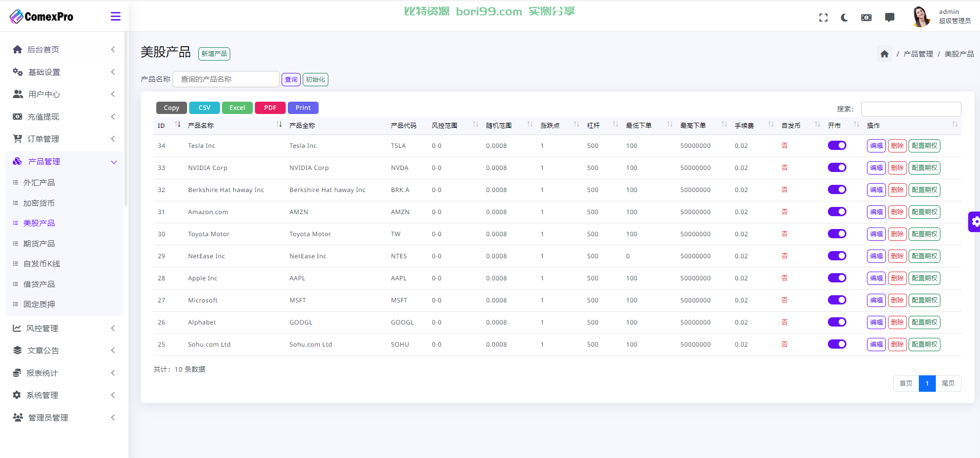Click the 风控管理 chart icon

click(17, 328)
